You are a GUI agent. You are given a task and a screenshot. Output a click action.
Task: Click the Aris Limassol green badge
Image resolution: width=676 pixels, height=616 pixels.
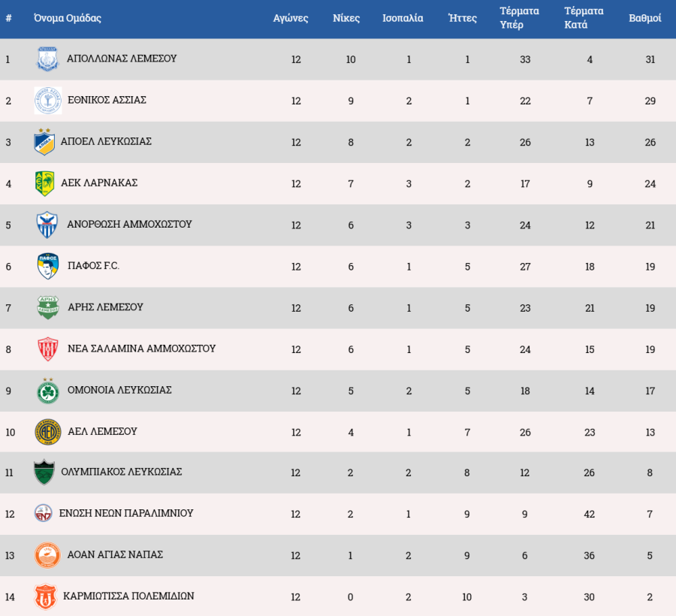point(47,307)
